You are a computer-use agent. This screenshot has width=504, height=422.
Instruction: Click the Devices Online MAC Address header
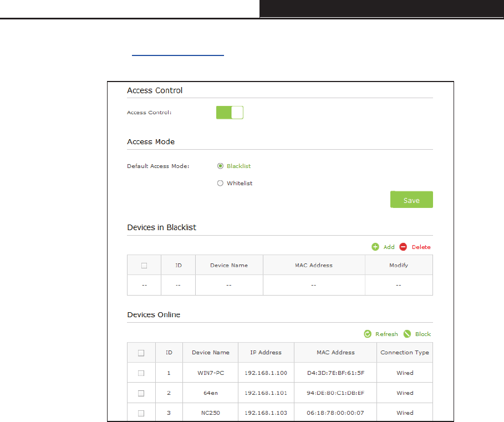point(335,352)
